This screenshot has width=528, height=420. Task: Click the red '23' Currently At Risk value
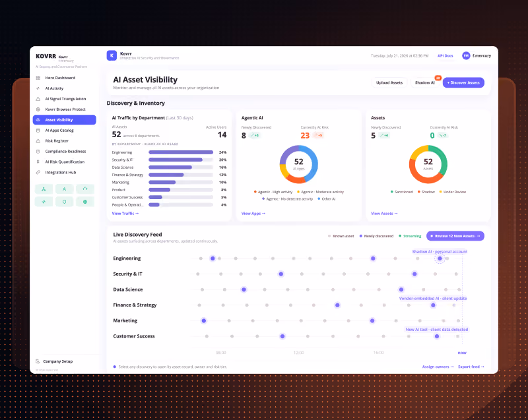[305, 136]
